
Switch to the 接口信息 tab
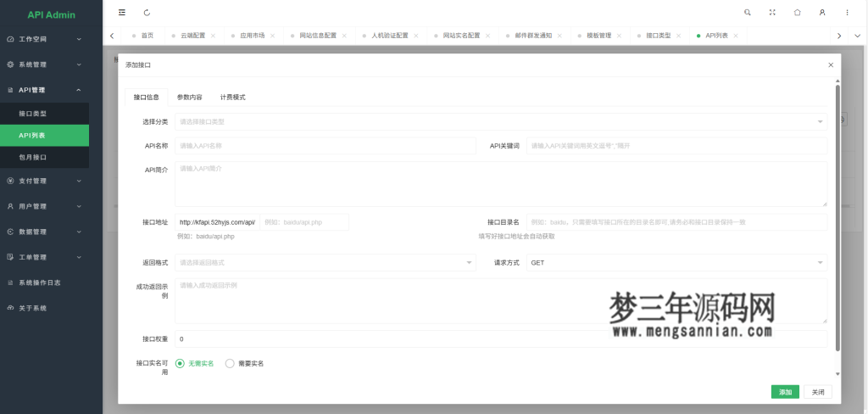pos(146,97)
